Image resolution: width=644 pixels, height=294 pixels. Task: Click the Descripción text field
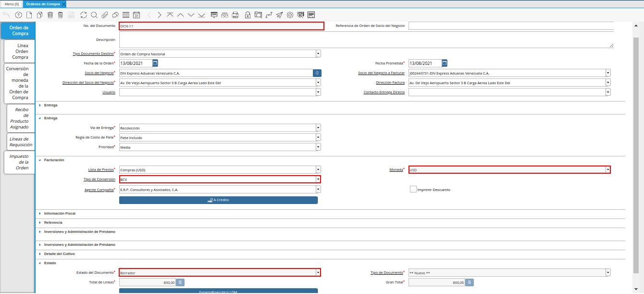click(x=366, y=40)
